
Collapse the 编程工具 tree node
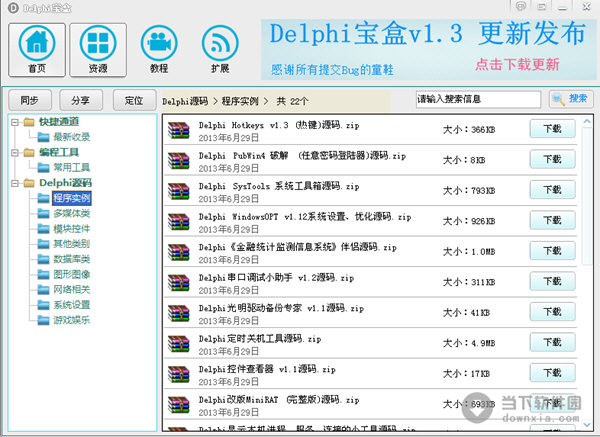pos(16,152)
